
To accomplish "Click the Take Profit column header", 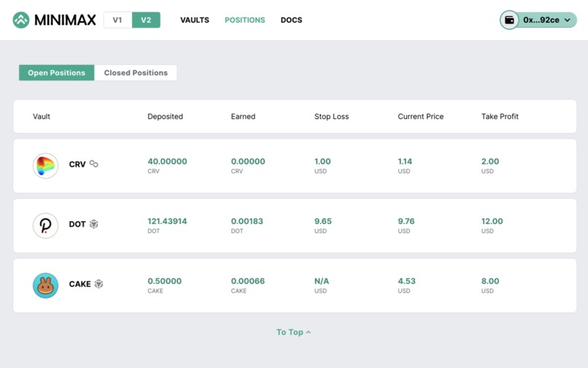I will click(500, 116).
